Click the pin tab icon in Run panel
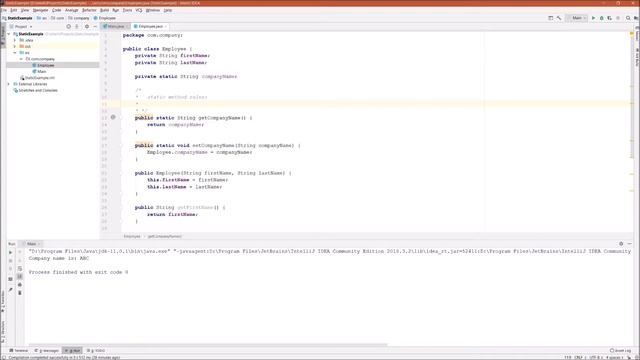 click(11, 290)
